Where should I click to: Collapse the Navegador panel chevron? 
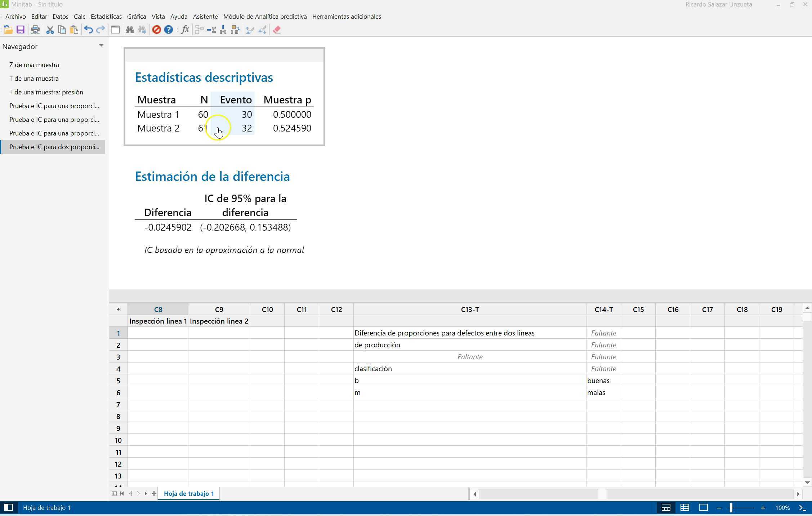click(101, 45)
